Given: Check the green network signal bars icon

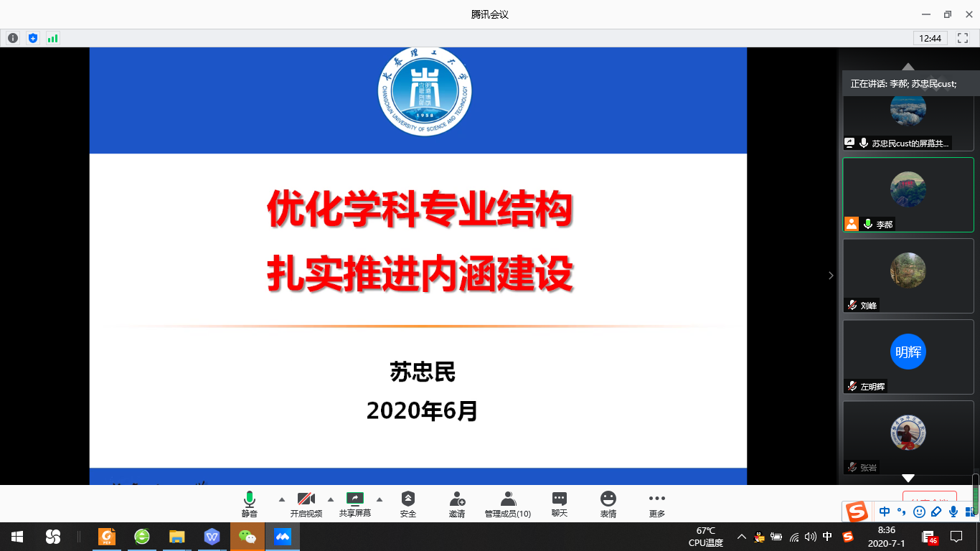Looking at the screenshot, I should 52,38.
